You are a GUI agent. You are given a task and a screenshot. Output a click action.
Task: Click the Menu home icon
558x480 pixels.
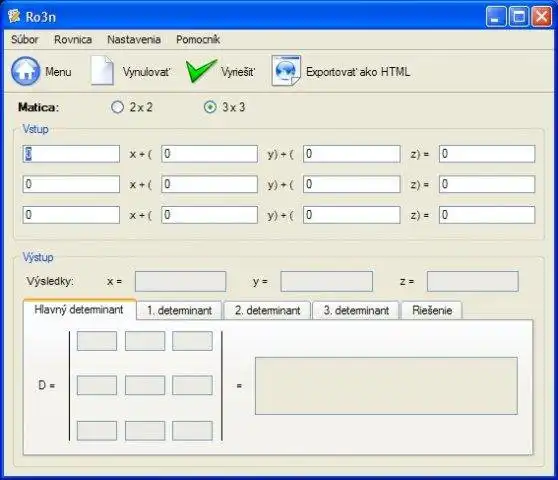26,72
